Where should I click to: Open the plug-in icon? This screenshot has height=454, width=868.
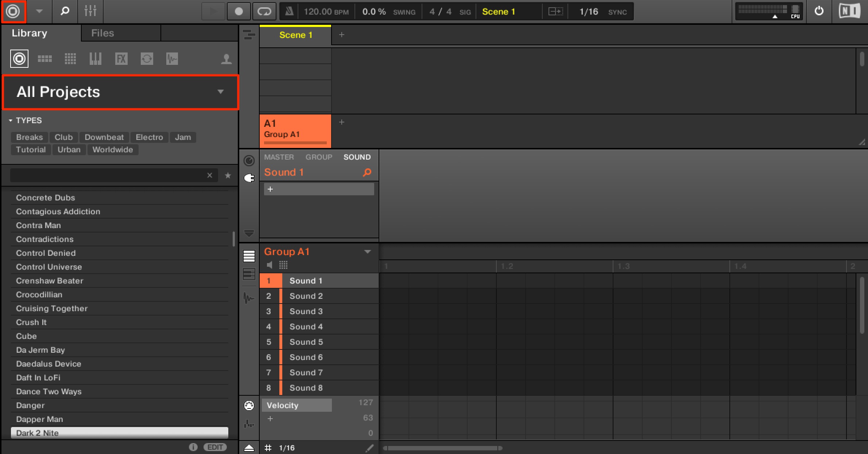[x=249, y=178]
